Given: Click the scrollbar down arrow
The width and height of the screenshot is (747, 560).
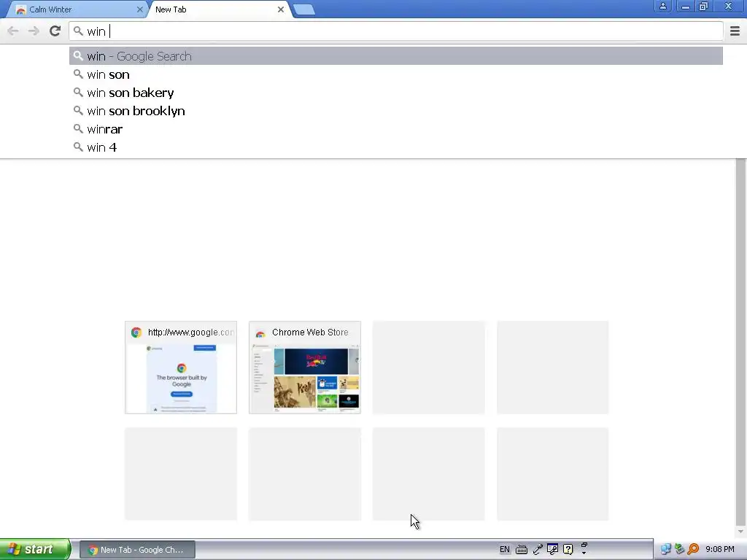Looking at the screenshot, I should pos(740,532).
